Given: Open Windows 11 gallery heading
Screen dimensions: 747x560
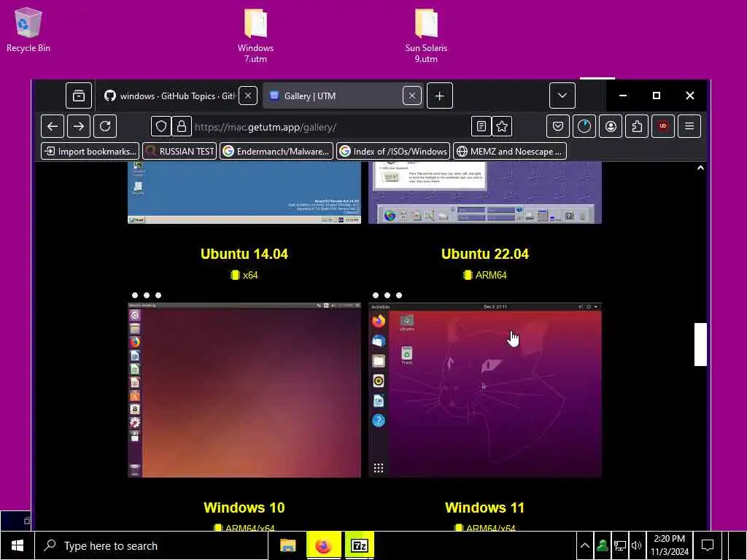Looking at the screenshot, I should [x=484, y=507].
